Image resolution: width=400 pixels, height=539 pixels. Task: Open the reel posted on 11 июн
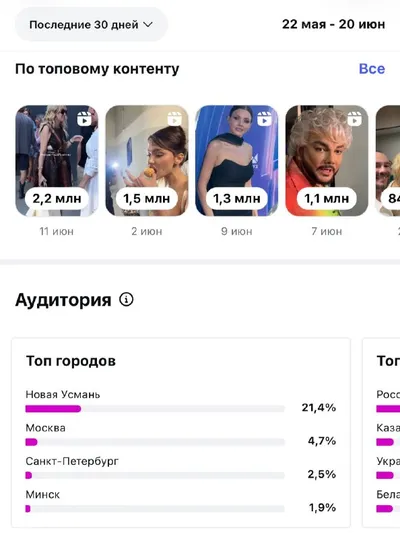pos(57,161)
